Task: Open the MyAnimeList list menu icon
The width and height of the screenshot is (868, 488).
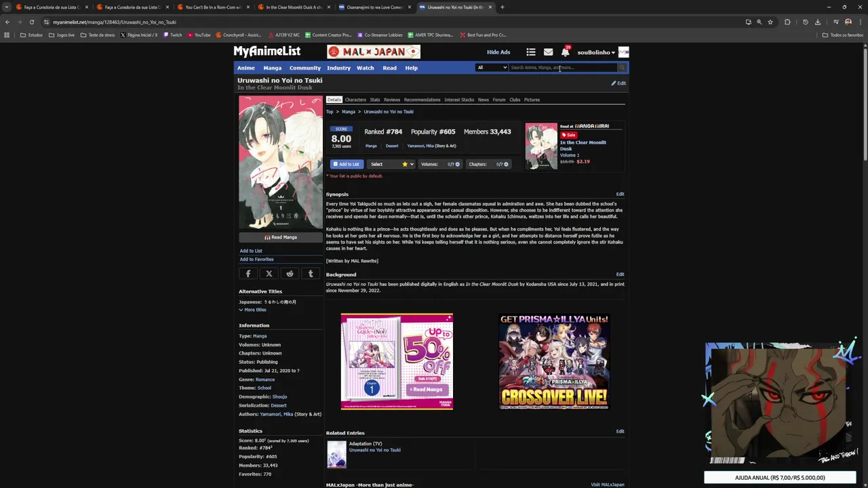Action: coord(531,52)
